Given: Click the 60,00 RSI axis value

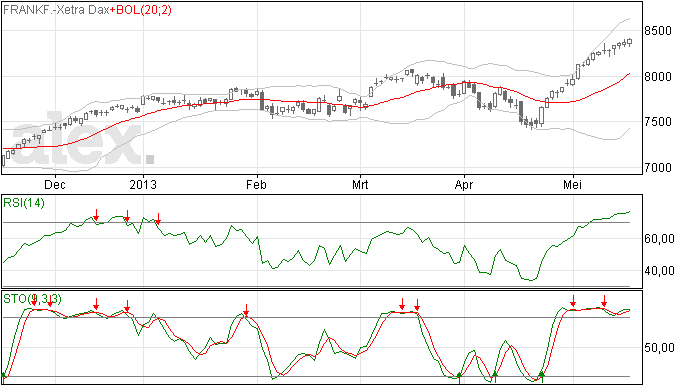Looking at the screenshot, I should click(660, 239).
